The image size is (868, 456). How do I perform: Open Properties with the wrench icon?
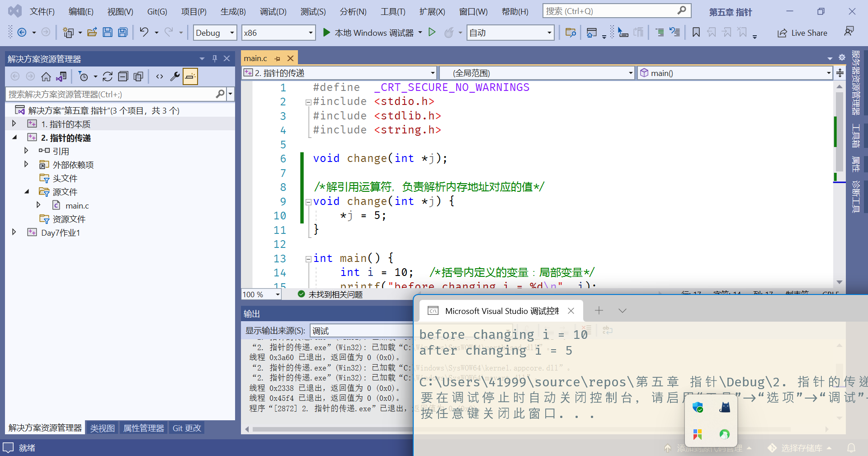tap(175, 76)
